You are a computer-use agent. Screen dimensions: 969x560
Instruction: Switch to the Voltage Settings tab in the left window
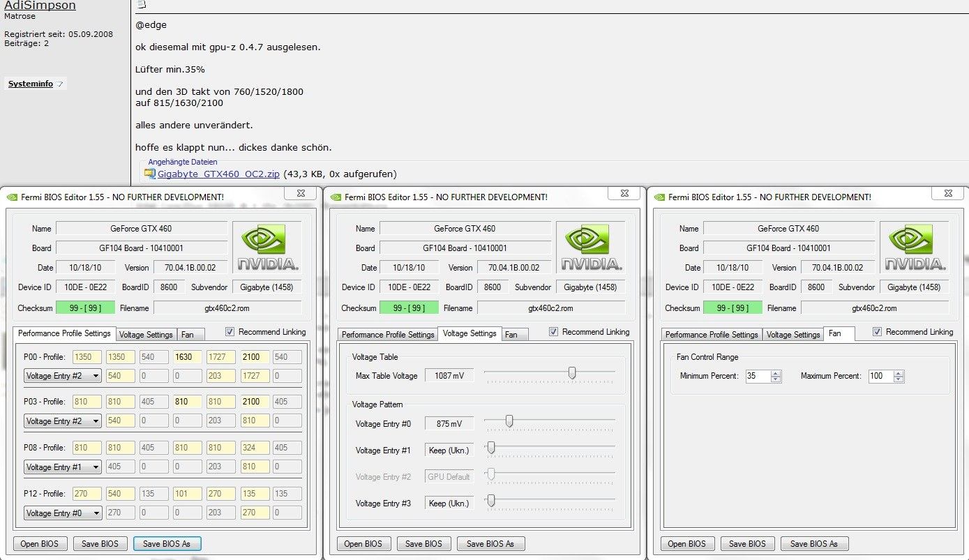[x=146, y=335]
